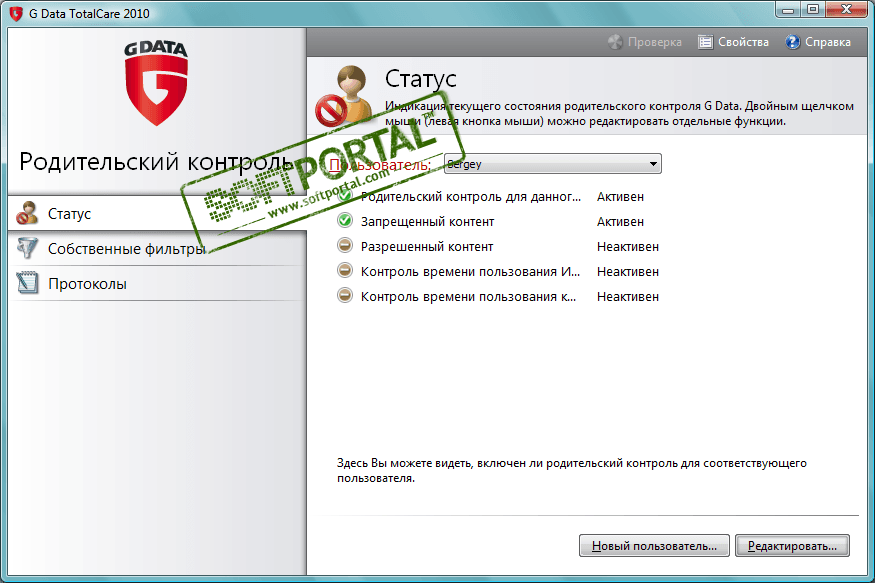
Task: Click the Новый пользователь... button
Action: (x=654, y=546)
